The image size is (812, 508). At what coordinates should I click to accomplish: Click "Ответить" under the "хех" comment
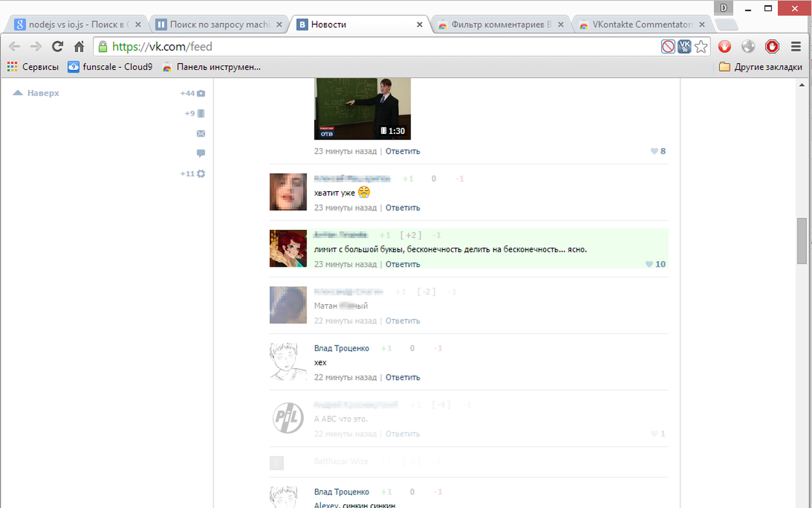(403, 377)
